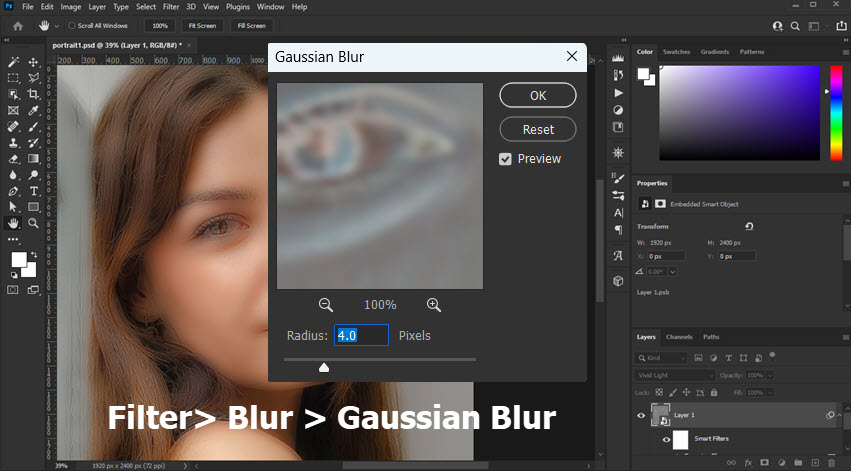Open the rotation angle dropdown
This screenshot has width=851, height=471.
[673, 272]
